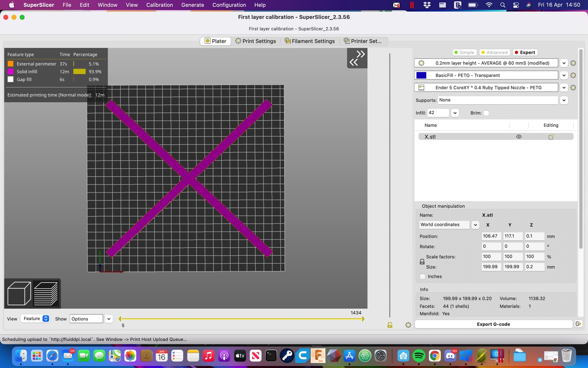Hide the X.stl object with its eye toggle
Image resolution: width=588 pixels, height=368 pixels.
click(x=519, y=137)
